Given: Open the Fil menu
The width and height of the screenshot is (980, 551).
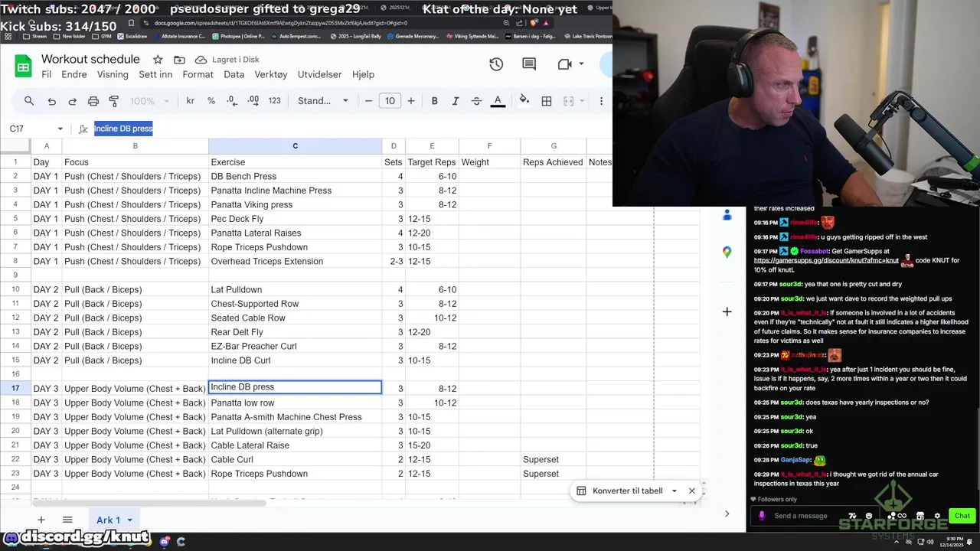Looking at the screenshot, I should pyautogui.click(x=47, y=74).
